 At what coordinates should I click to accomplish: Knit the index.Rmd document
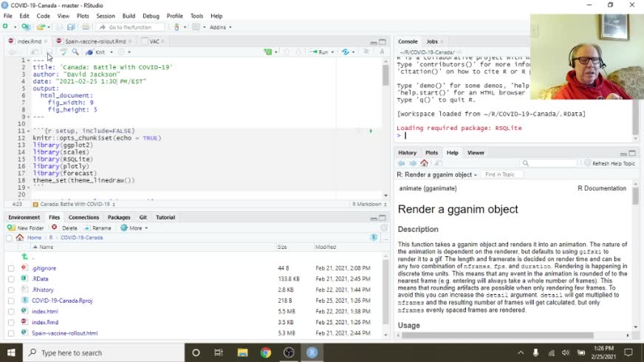(96, 52)
